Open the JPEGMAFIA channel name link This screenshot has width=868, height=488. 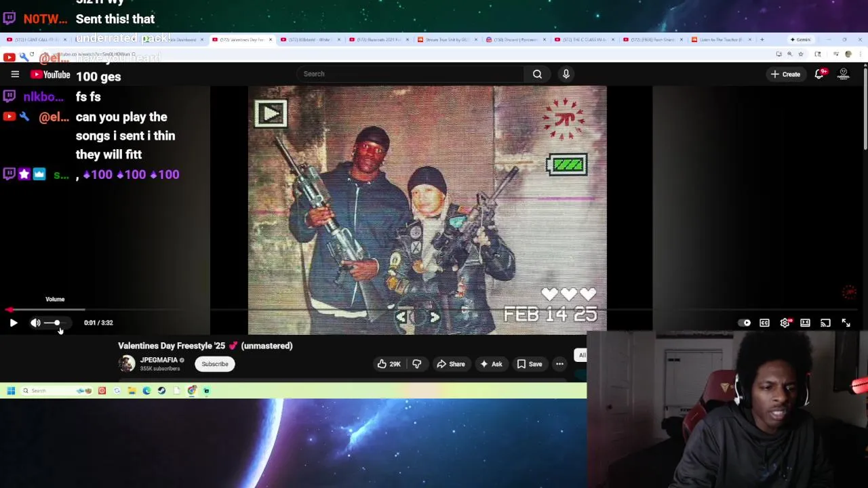(x=159, y=360)
